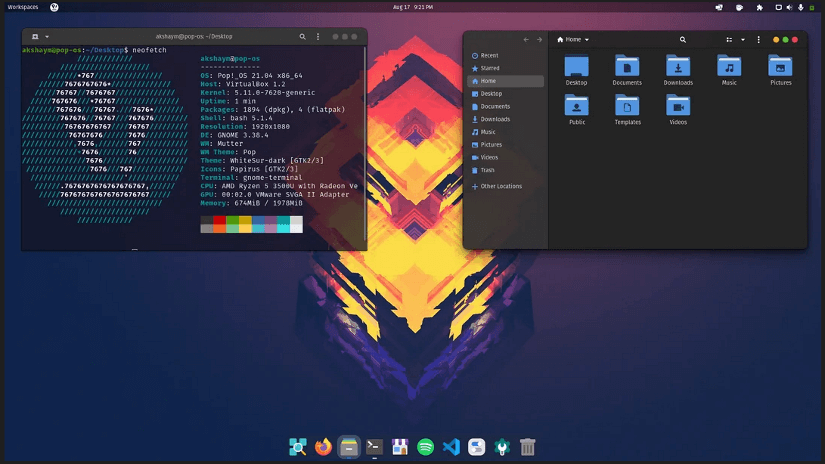Select Desktop in the Files sidebar
825x464 pixels.
tap(506, 94)
